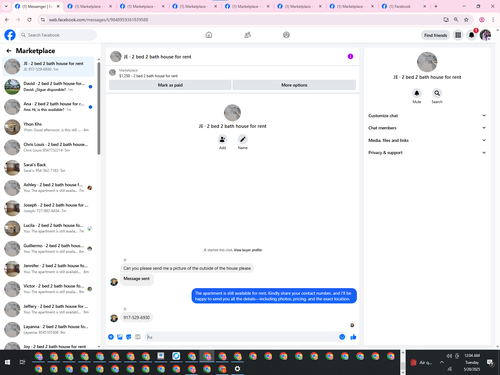
Task: Open the emoji picker in the message box
Action: 342,337
